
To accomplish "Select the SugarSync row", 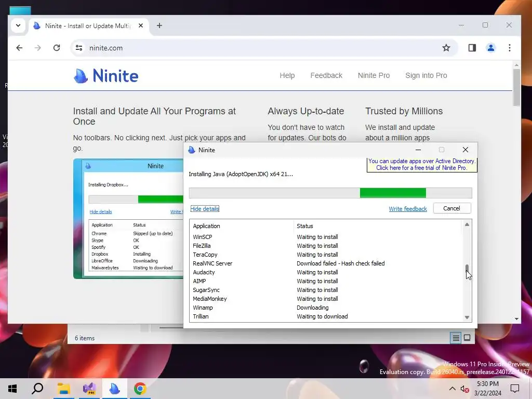I will 326,290.
